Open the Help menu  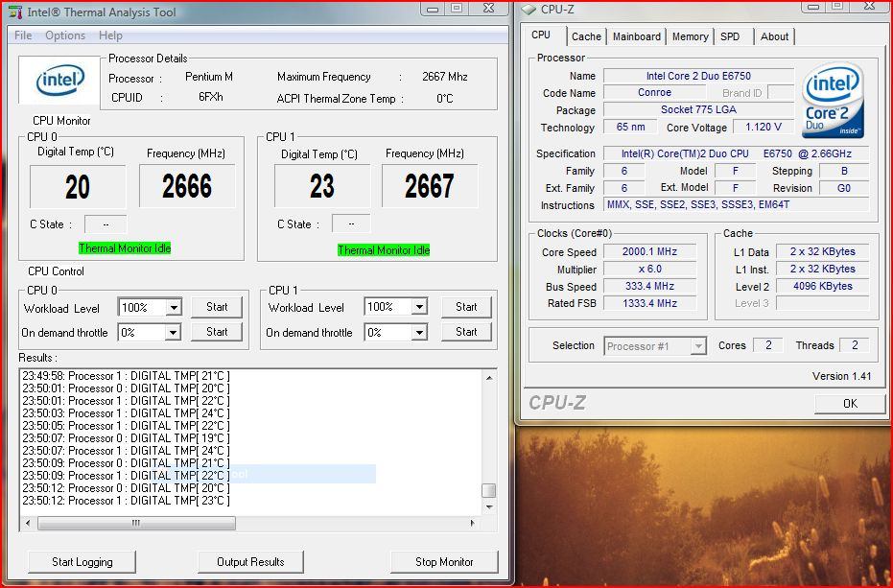pyautogui.click(x=110, y=35)
